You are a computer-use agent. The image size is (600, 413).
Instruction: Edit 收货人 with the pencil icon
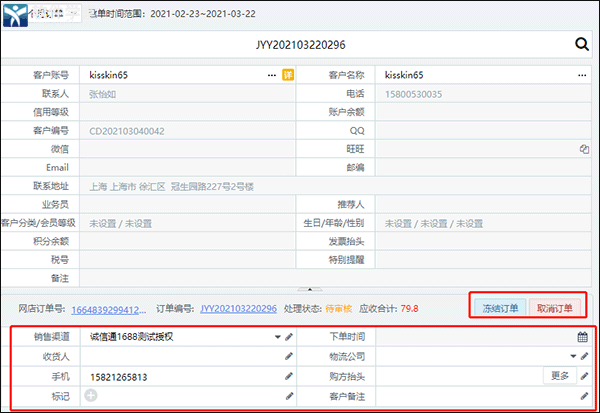[x=289, y=356]
